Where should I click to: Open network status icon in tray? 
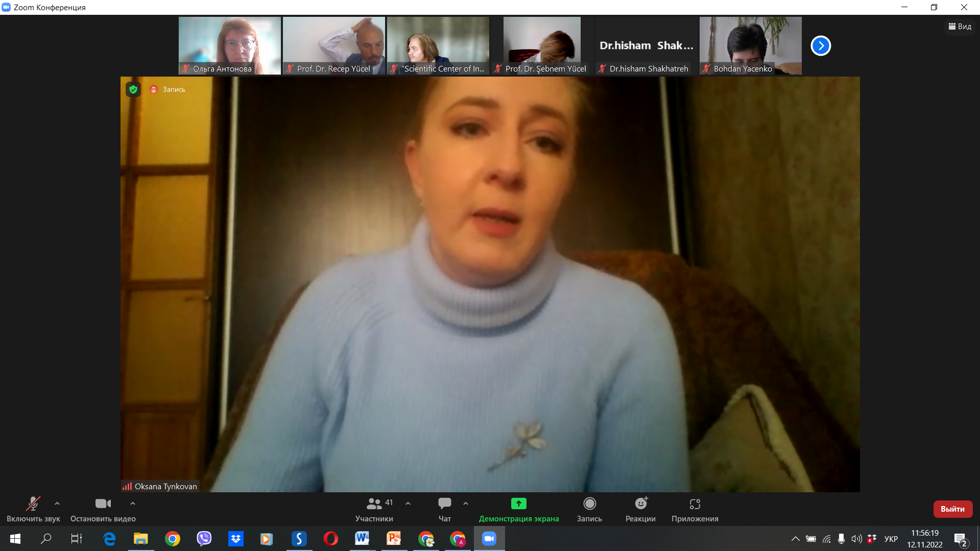826,539
